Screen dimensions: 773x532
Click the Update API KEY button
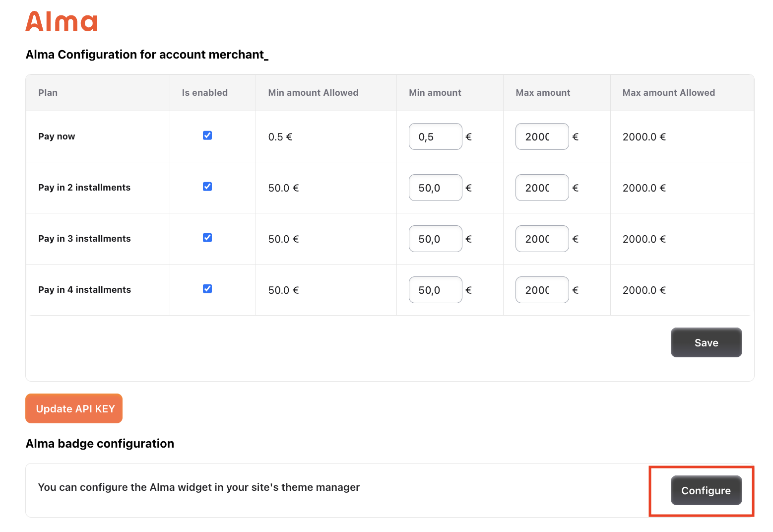(x=74, y=408)
